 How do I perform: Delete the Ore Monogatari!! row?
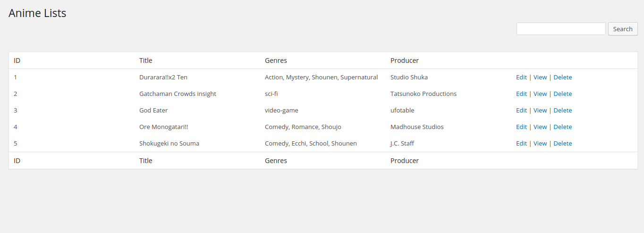click(x=562, y=127)
